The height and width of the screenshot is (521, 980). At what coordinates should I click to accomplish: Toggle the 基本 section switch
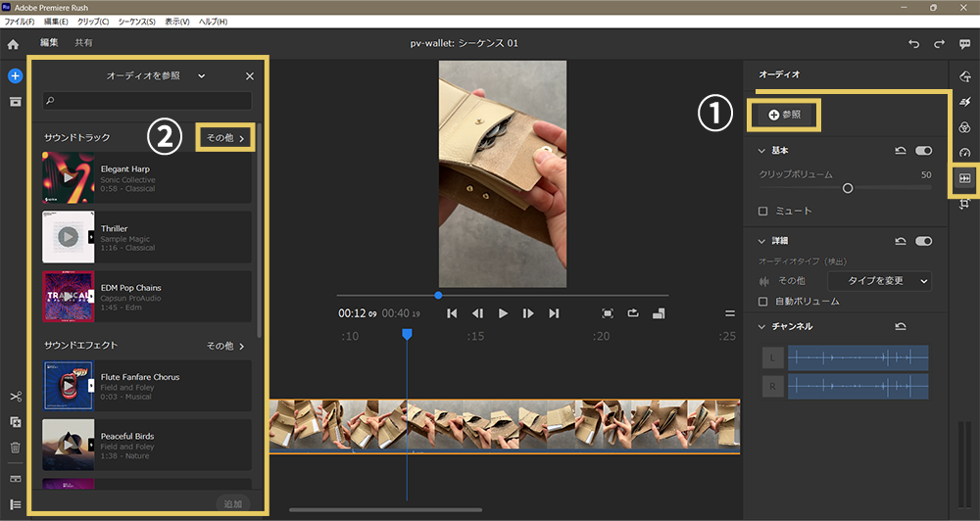click(924, 151)
